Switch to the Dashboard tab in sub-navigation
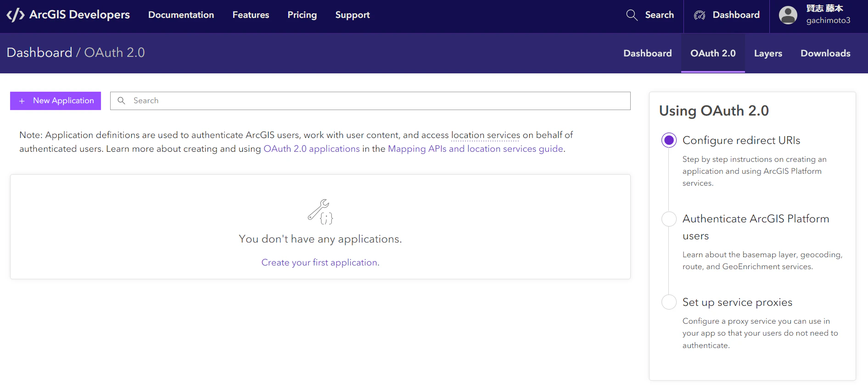Image resolution: width=868 pixels, height=387 pixels. [x=647, y=53]
